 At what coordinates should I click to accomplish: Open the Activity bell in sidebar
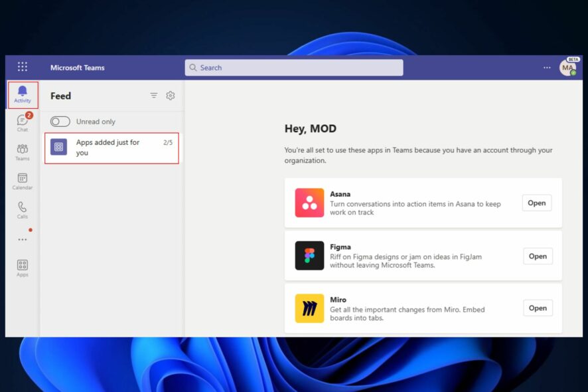[23, 94]
